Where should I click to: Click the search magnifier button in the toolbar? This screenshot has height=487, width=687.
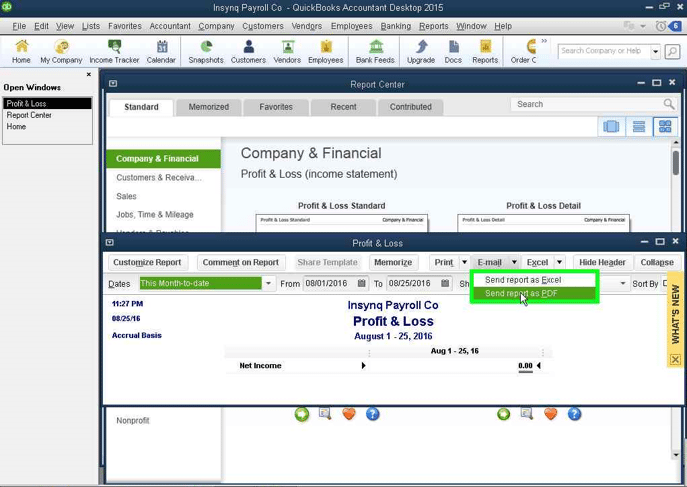click(x=673, y=51)
